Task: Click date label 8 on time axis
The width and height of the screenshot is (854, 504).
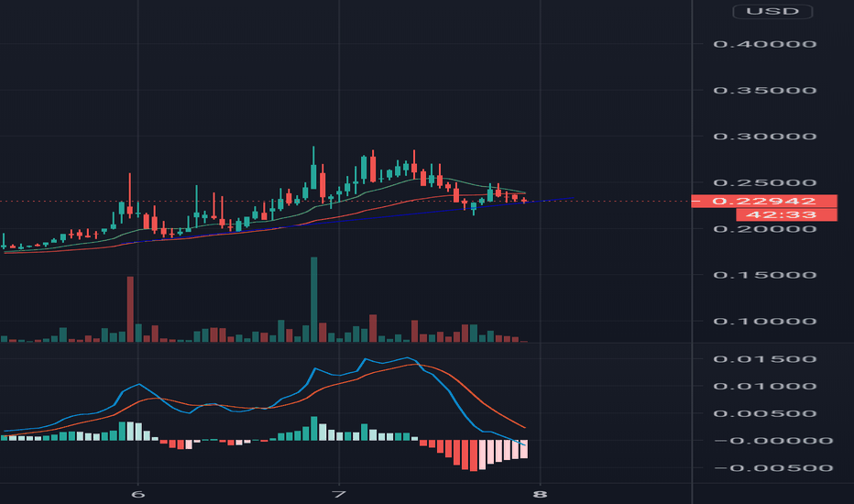Action: [x=540, y=494]
